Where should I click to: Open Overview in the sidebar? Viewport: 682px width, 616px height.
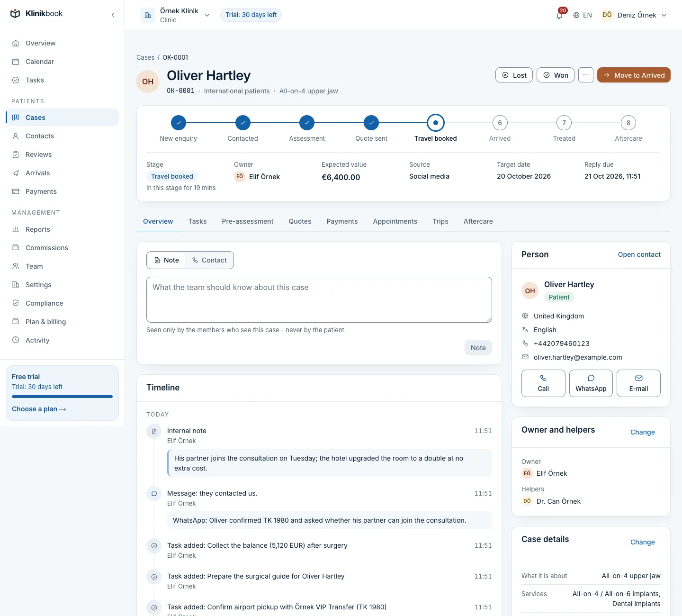(x=62, y=43)
